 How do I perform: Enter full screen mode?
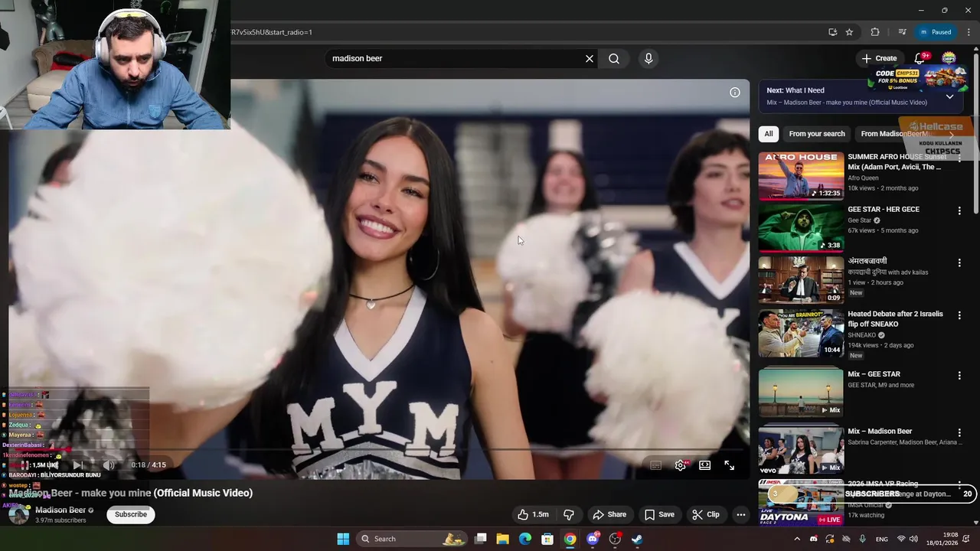point(730,465)
